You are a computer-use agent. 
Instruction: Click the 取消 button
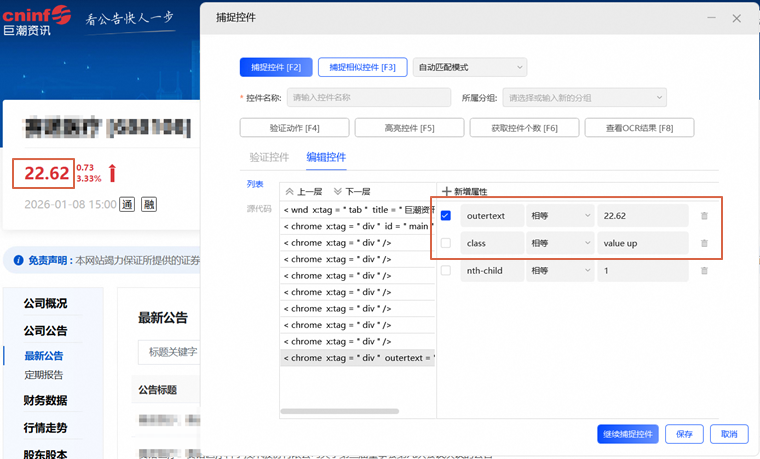(x=729, y=434)
